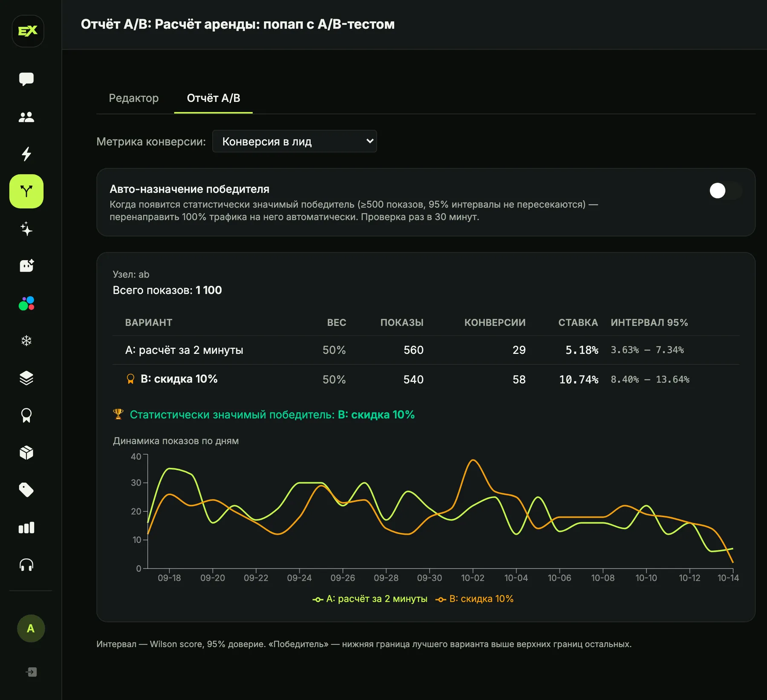The image size is (767, 700).
Task: Open the snowflake sidebar icon
Action: pyautogui.click(x=26, y=341)
